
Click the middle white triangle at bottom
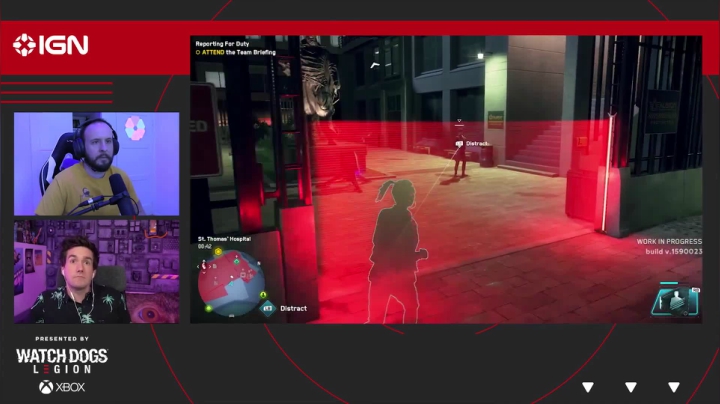pyautogui.click(x=631, y=387)
